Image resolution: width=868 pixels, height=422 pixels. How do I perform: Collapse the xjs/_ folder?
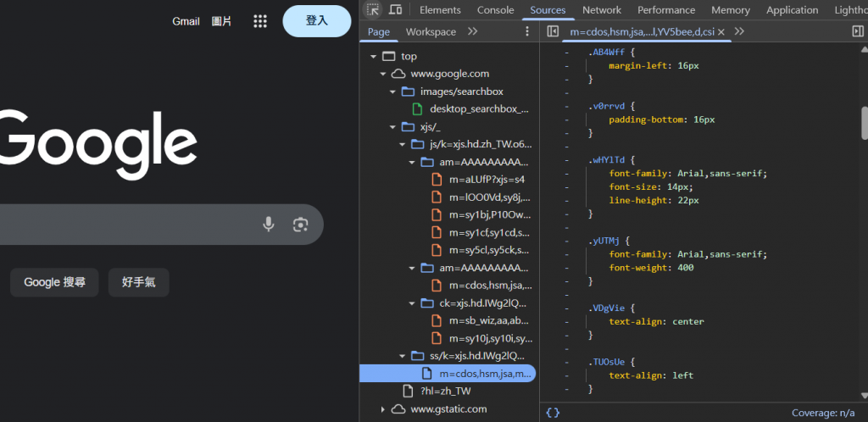coord(392,127)
